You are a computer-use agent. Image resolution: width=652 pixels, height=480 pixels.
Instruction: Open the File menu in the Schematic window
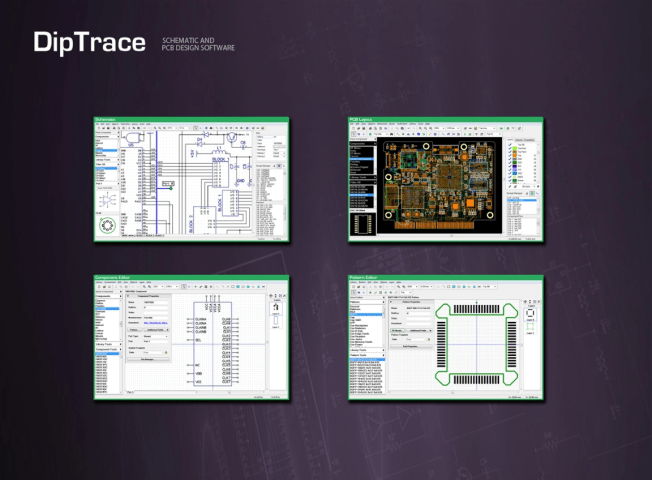97,125
